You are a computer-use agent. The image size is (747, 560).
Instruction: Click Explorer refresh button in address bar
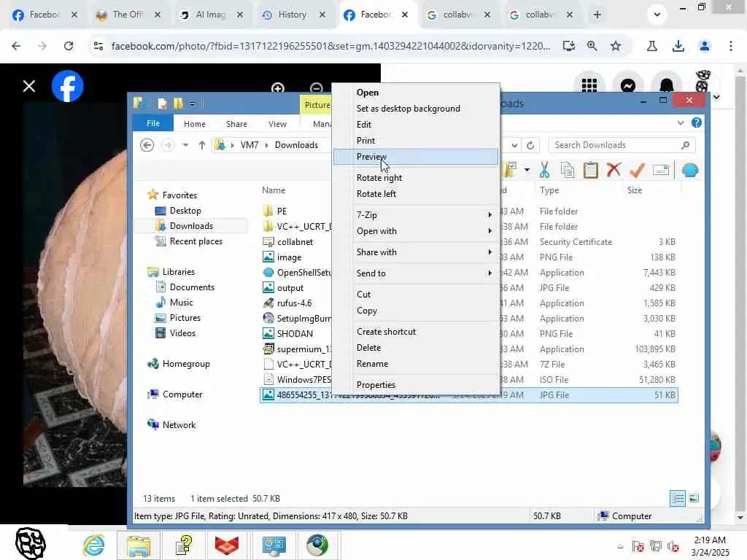click(530, 145)
